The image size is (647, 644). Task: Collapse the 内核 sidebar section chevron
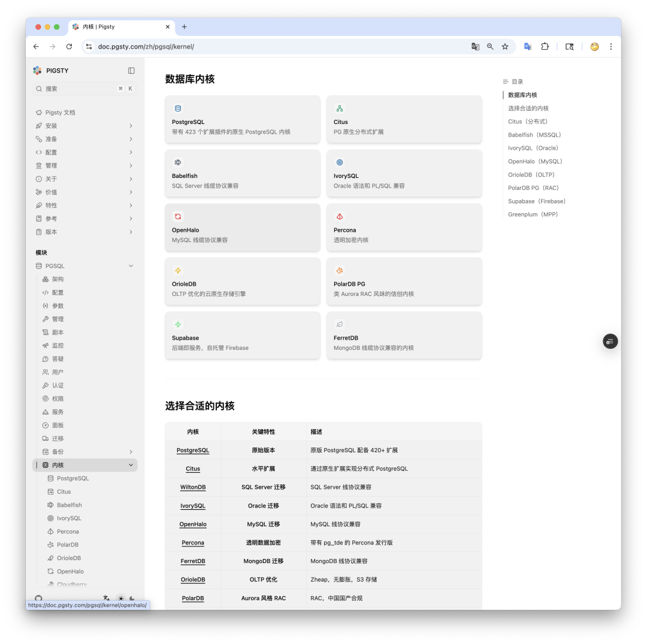tap(131, 465)
